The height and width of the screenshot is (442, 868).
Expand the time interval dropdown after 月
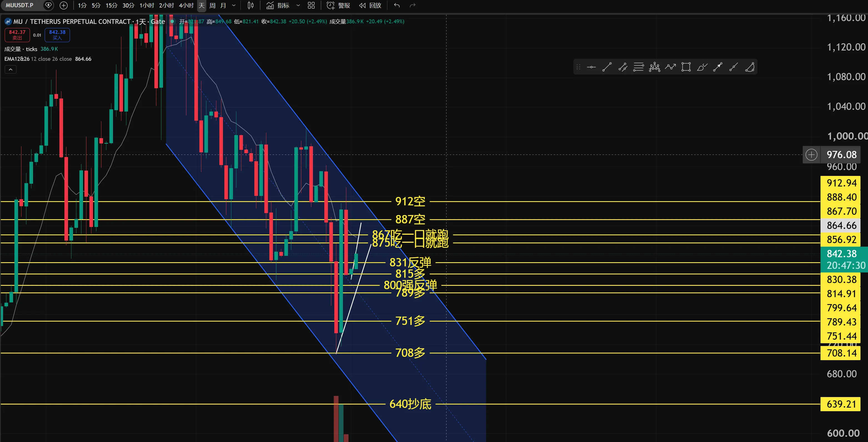point(234,5)
